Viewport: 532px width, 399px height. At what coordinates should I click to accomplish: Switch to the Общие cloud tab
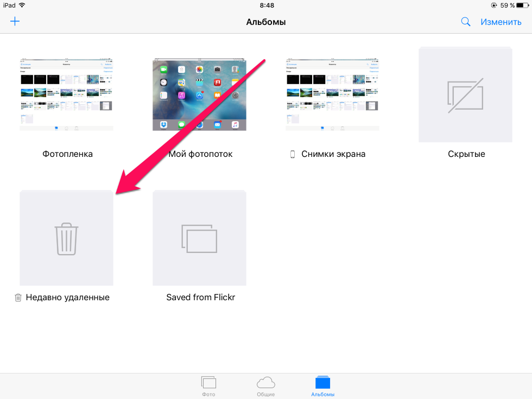click(x=265, y=387)
